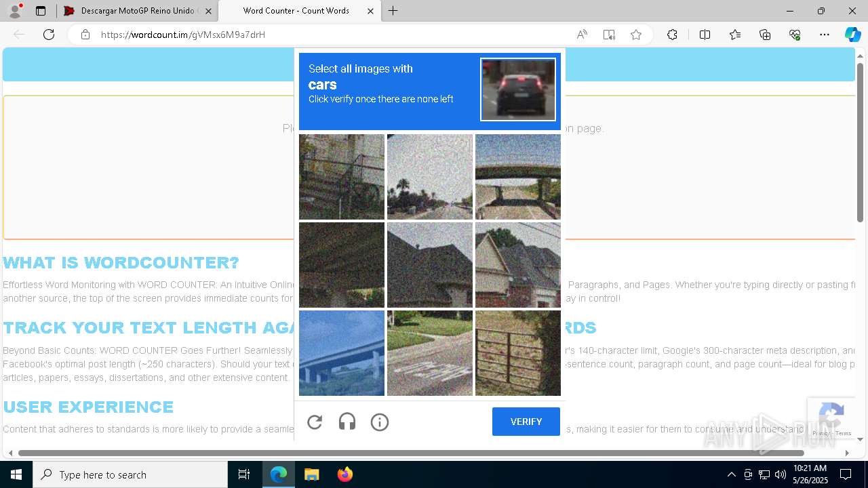Screen dimensions: 868x488
Task: Switch to Word Counter tab
Action: [x=296, y=11]
